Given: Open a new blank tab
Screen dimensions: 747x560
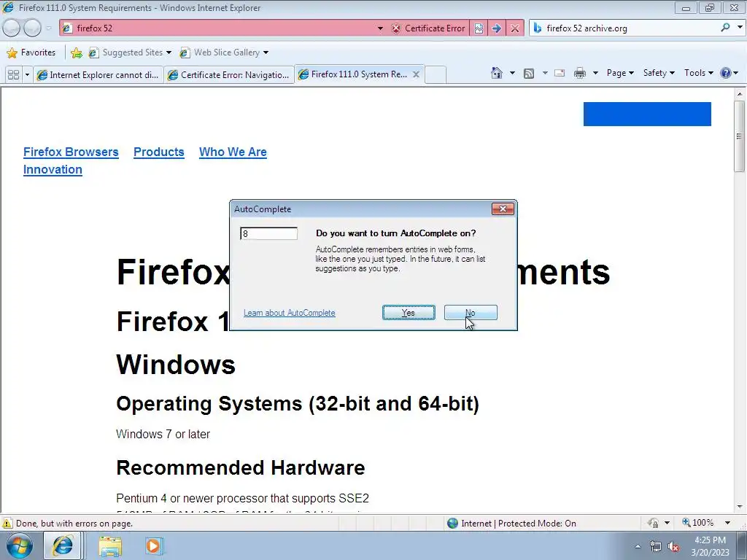Looking at the screenshot, I should click(x=436, y=75).
